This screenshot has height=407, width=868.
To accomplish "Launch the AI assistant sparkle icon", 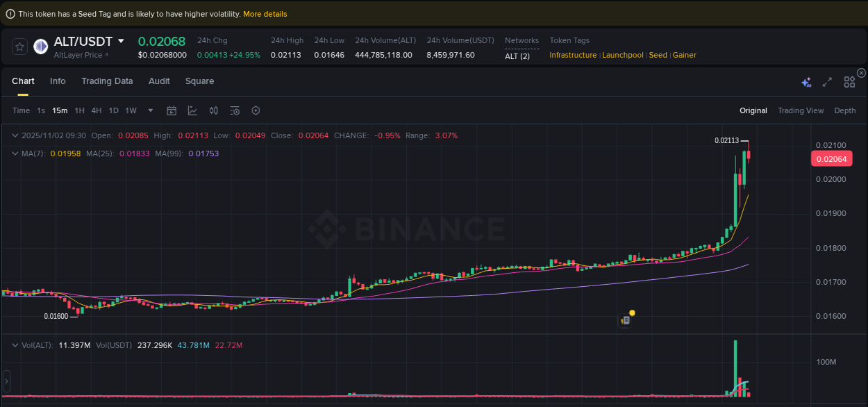I will coord(806,81).
